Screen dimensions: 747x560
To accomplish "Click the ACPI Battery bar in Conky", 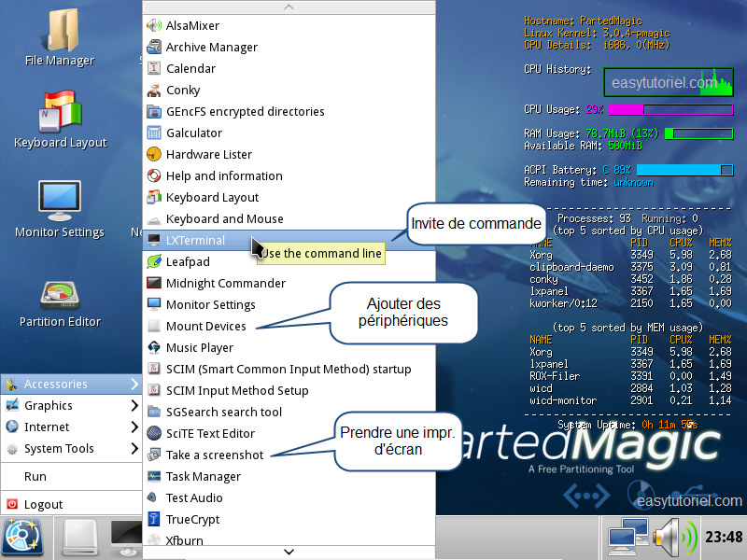I will [x=685, y=170].
